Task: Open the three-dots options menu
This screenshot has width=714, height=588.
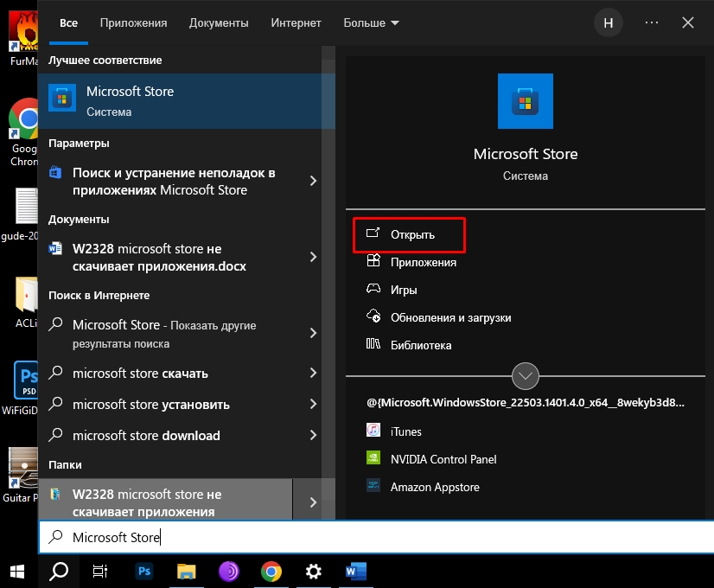Action: pos(652,22)
